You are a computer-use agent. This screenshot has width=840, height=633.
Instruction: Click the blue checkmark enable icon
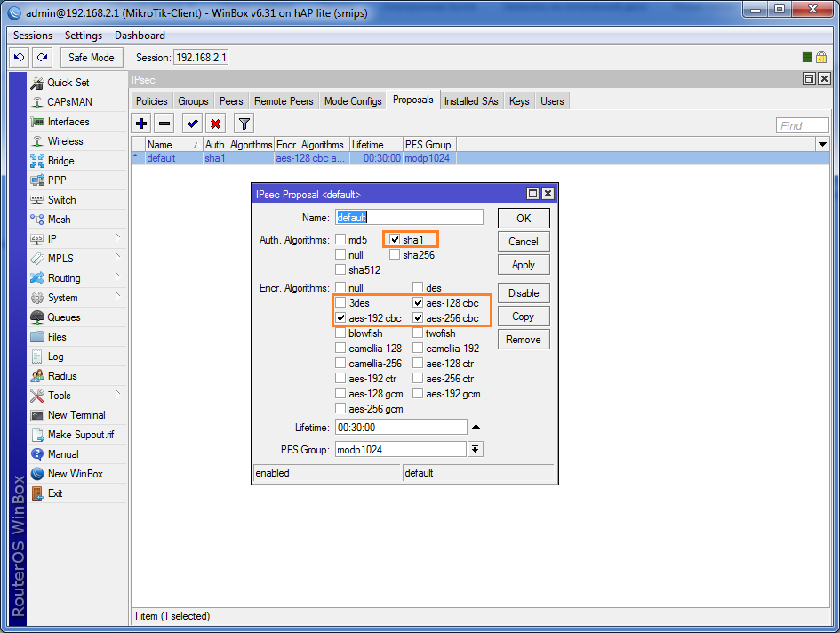[192, 124]
